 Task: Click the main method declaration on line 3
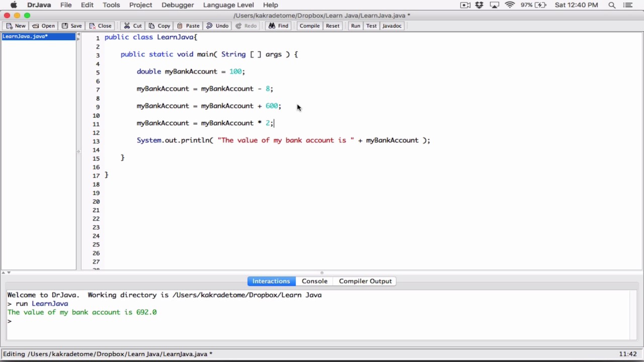[x=209, y=54]
